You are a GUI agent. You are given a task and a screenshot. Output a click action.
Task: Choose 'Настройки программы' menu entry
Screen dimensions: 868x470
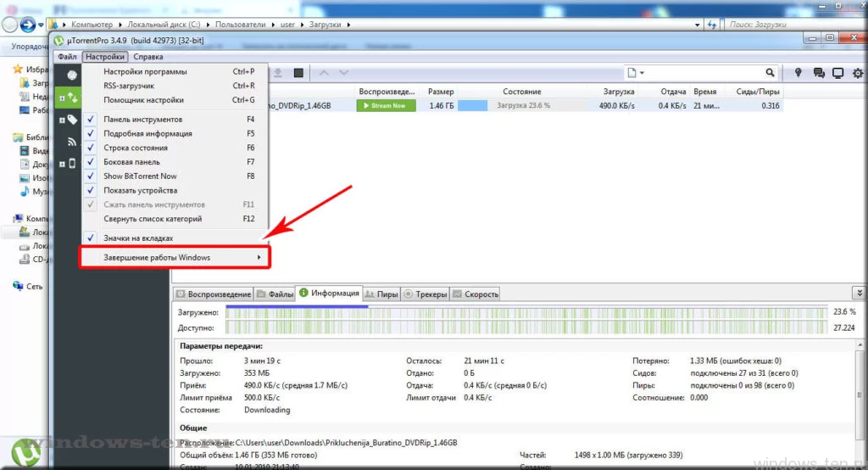145,72
